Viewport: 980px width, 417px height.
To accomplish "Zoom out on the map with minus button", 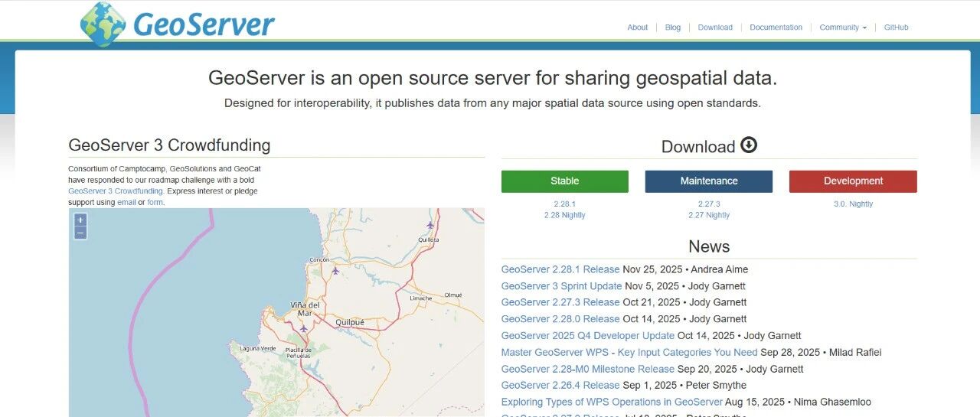I will point(80,233).
